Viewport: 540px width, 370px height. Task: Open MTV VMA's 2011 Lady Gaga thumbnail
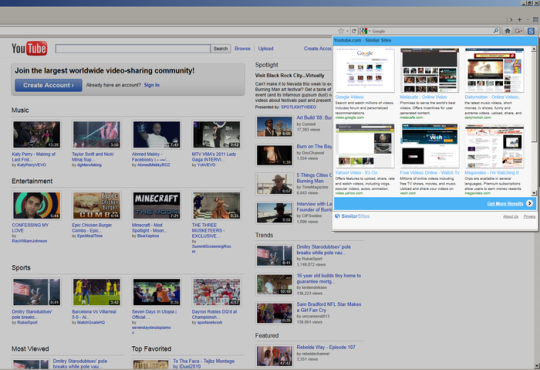click(216, 134)
